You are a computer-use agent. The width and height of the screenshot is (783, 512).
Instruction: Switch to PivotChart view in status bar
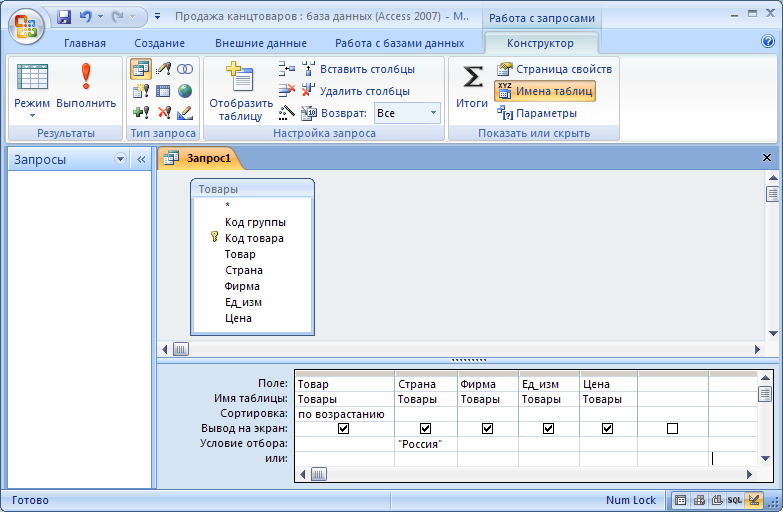[x=717, y=500]
